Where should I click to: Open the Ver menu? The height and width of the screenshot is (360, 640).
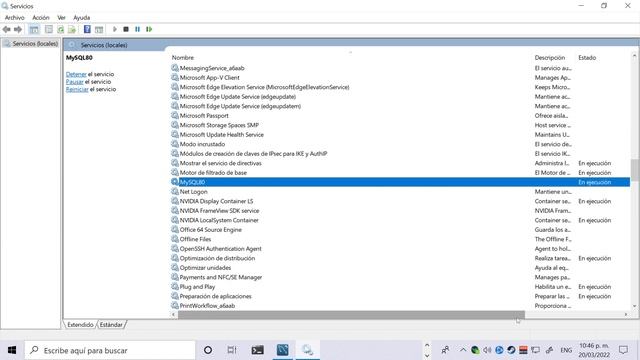coord(61,18)
